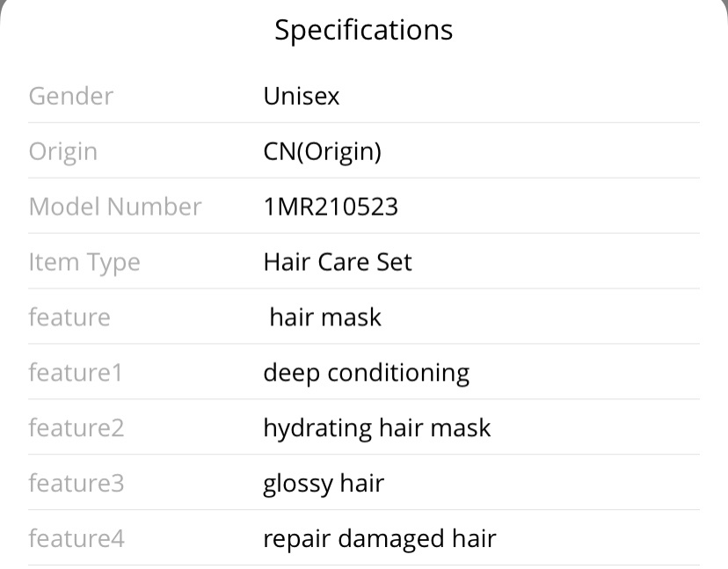This screenshot has height=569, width=728.
Task: Click the CN(Origin) value
Action: [322, 152]
